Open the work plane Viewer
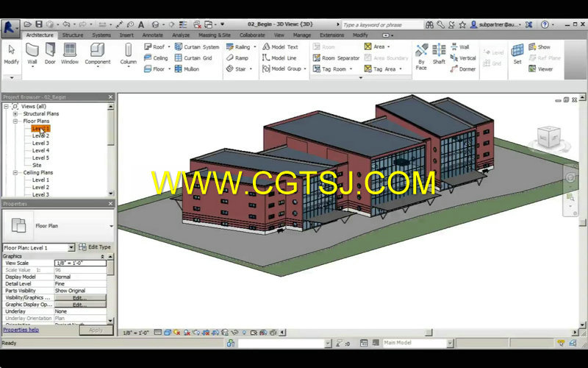Screen dimensions: 588x368 (x=540, y=68)
